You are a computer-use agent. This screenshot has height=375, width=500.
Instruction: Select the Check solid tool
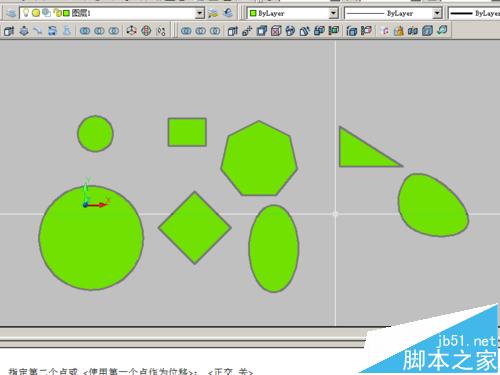tap(442, 31)
